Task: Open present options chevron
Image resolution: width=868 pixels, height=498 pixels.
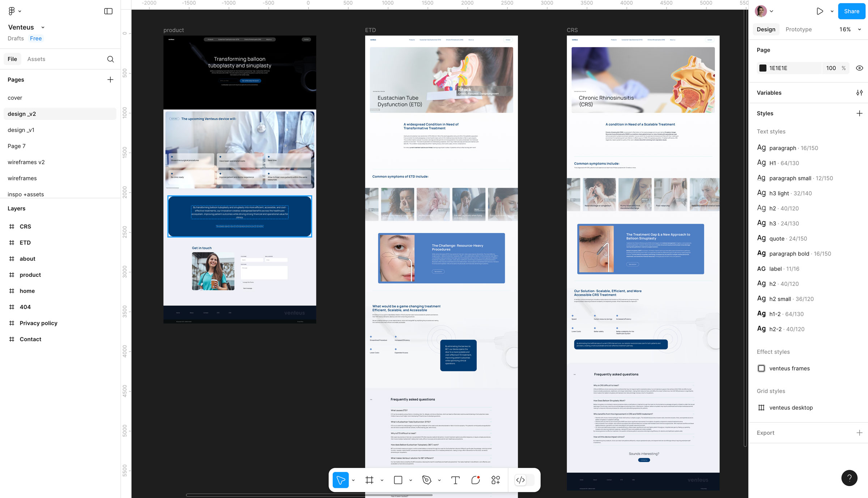Action: (x=832, y=11)
